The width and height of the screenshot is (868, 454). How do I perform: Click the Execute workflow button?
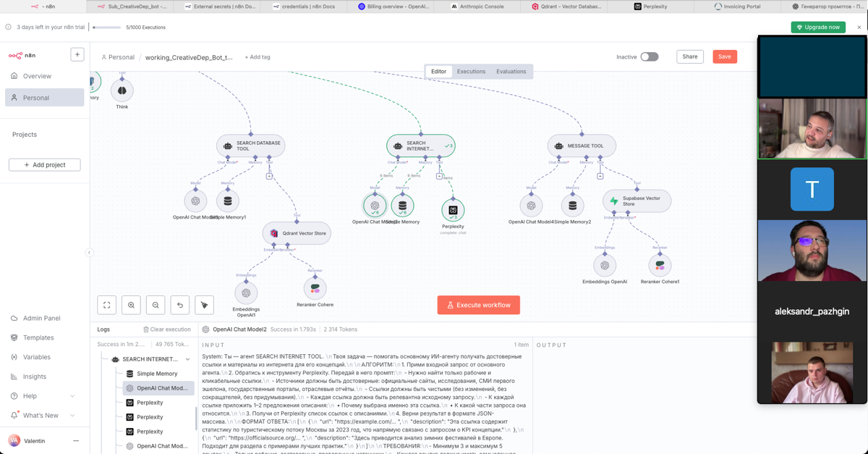[x=478, y=305]
